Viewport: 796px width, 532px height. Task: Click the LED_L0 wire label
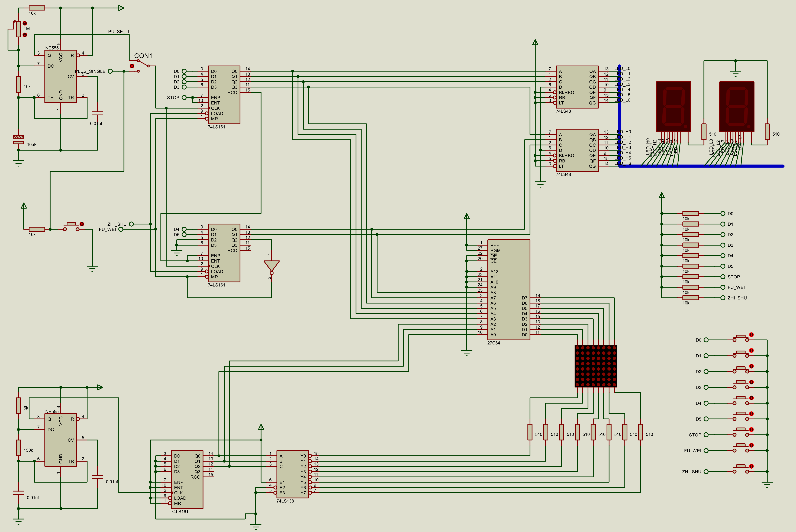click(623, 68)
